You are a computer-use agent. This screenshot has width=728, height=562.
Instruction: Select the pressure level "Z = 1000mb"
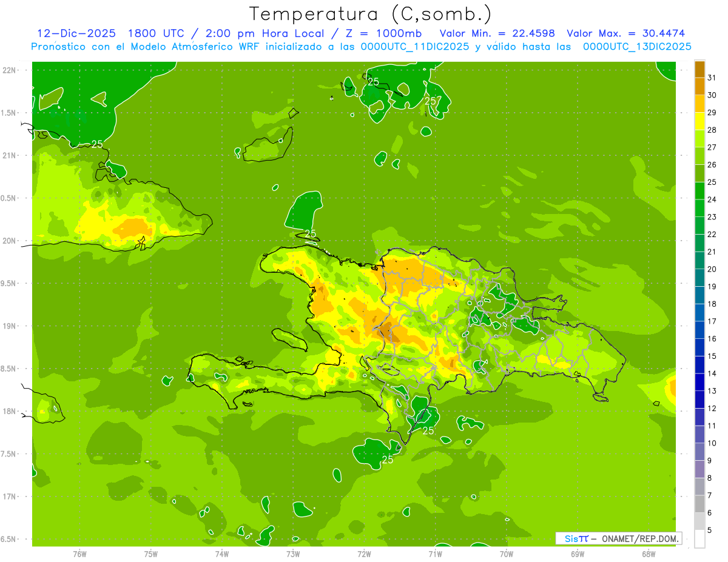point(385,33)
